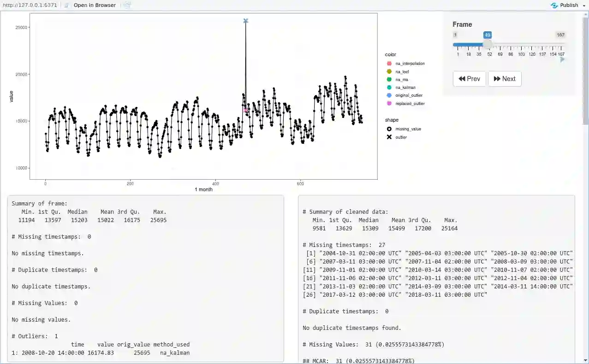Screen dimensions: 589x364
Task: Click the 167 maximum label on Frame slider
Action: (x=560, y=35)
